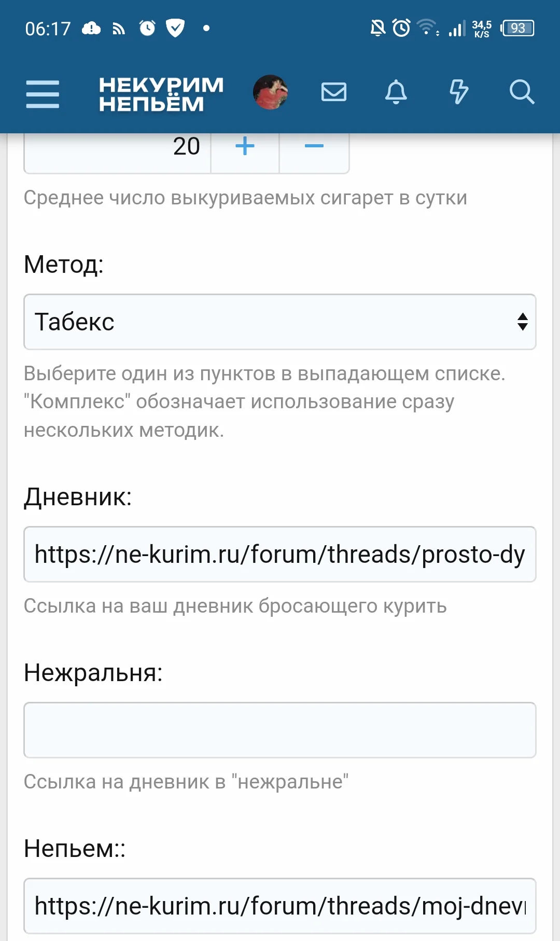Open the Метод dropdown showing Табекс
Viewport: 560px width, 941px height.
pyautogui.click(x=270, y=322)
